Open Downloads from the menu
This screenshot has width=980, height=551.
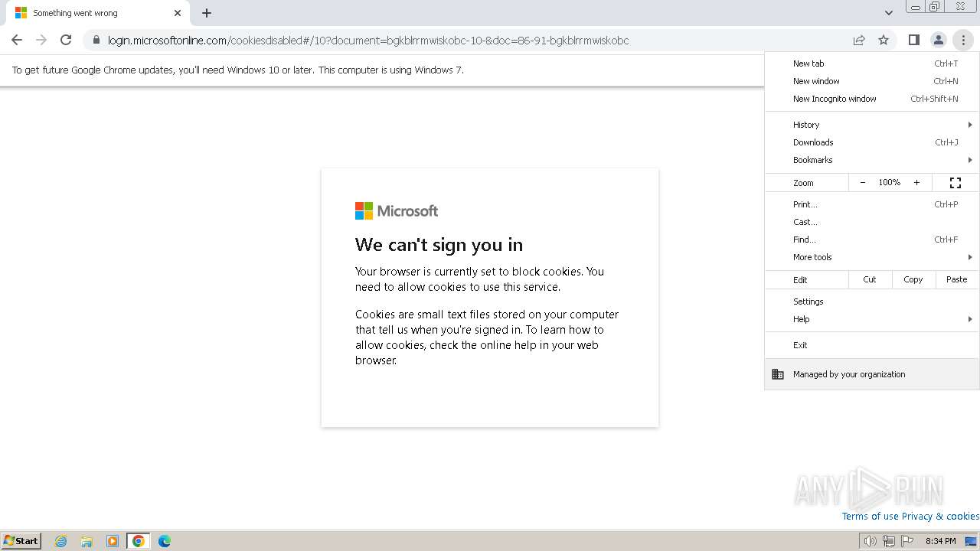[872, 142]
